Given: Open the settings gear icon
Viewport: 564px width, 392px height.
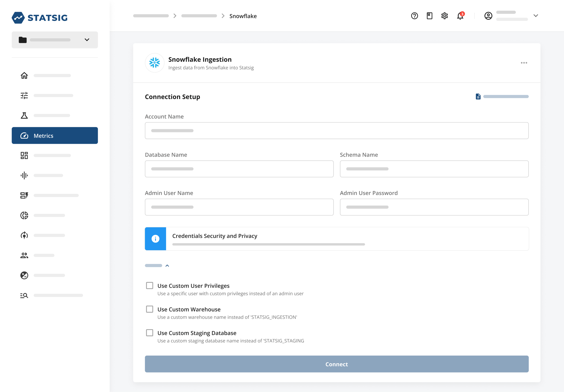Looking at the screenshot, I should coord(444,16).
